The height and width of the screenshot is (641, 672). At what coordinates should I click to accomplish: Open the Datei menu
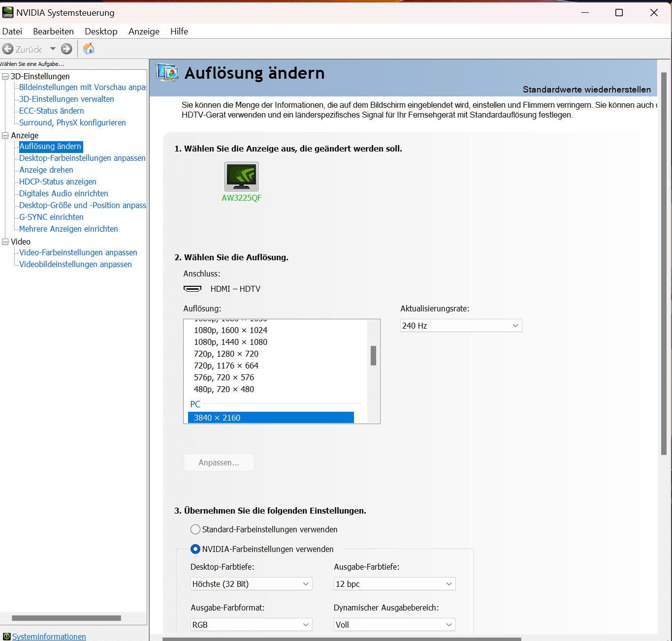click(12, 31)
